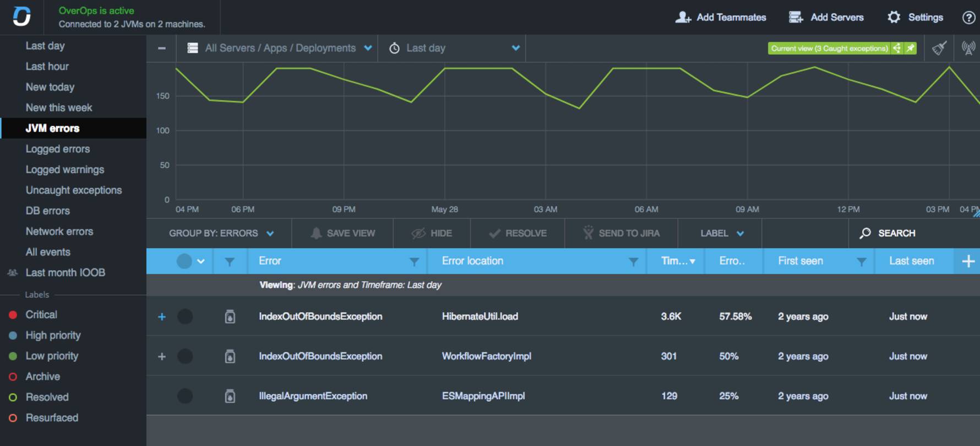Sort by the Tim... column header
The image size is (980, 446).
pos(678,261)
